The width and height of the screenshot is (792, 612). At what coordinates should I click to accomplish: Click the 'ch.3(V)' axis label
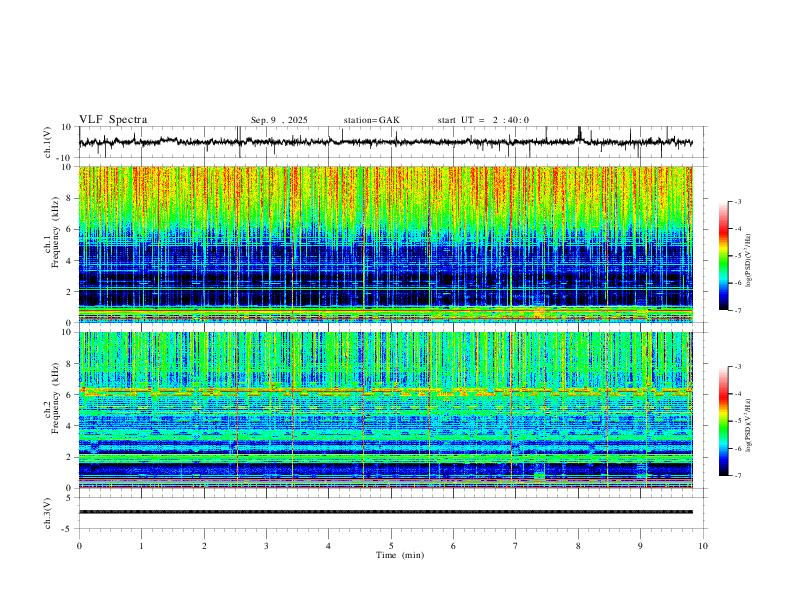(48, 513)
